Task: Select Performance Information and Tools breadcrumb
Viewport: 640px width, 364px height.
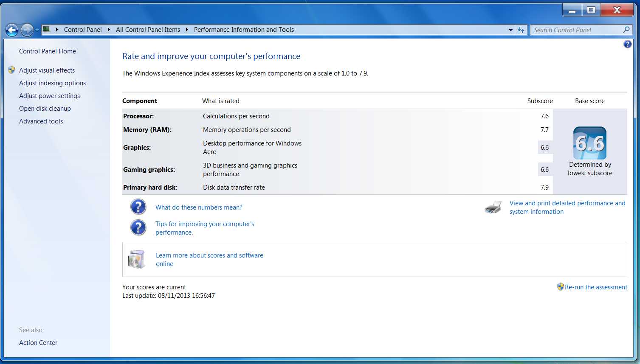Action: 244,30
